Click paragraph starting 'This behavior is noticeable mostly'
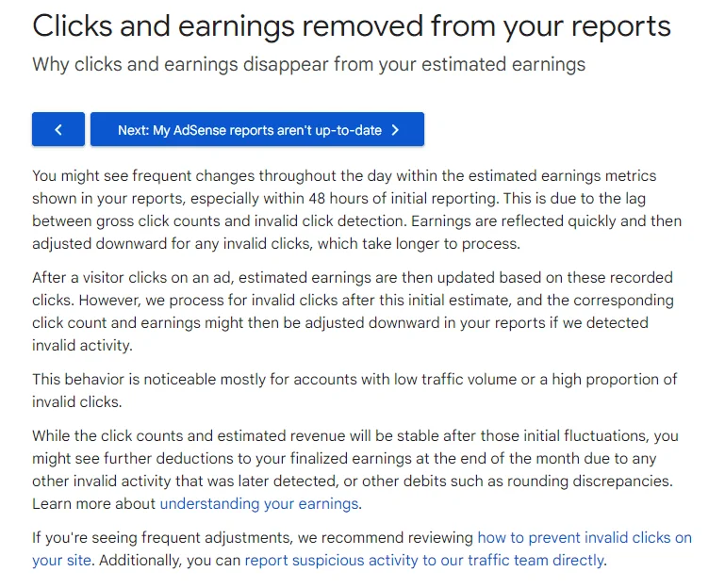725x588 pixels. pyautogui.click(x=354, y=390)
